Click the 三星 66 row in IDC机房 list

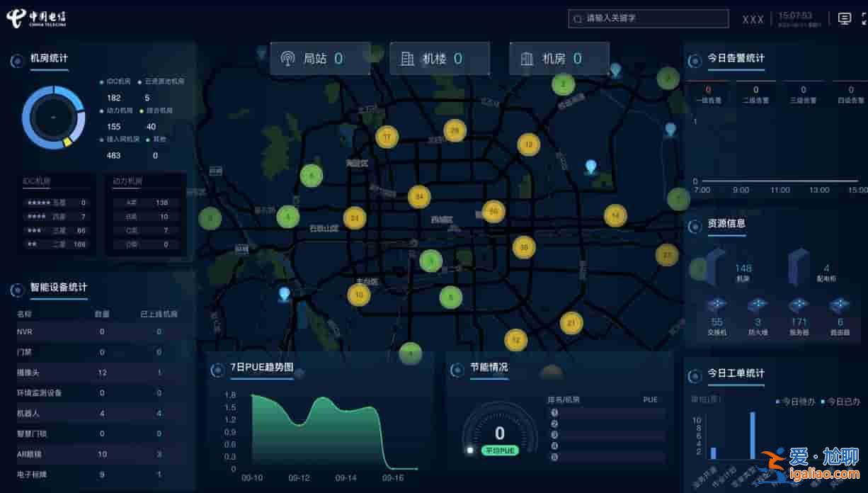(x=56, y=231)
